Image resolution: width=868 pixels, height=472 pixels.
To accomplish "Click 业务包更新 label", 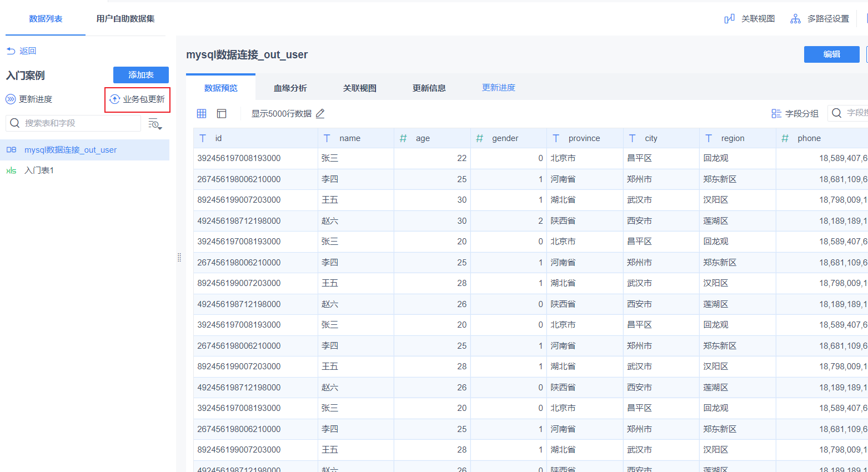I will [x=144, y=99].
